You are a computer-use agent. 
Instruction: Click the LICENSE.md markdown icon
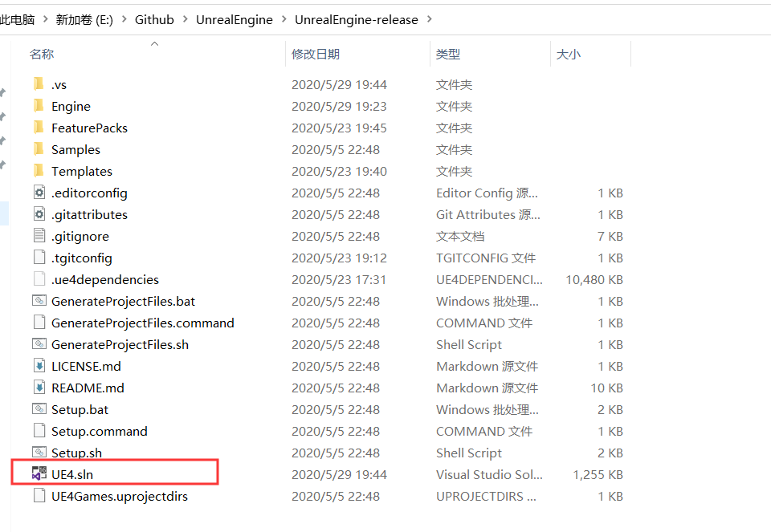(39, 365)
